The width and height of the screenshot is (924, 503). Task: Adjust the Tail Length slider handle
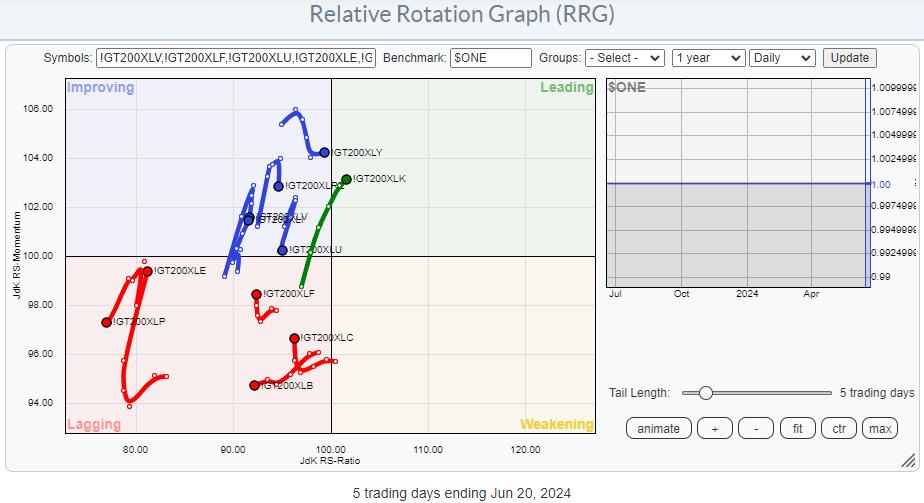[x=705, y=393]
